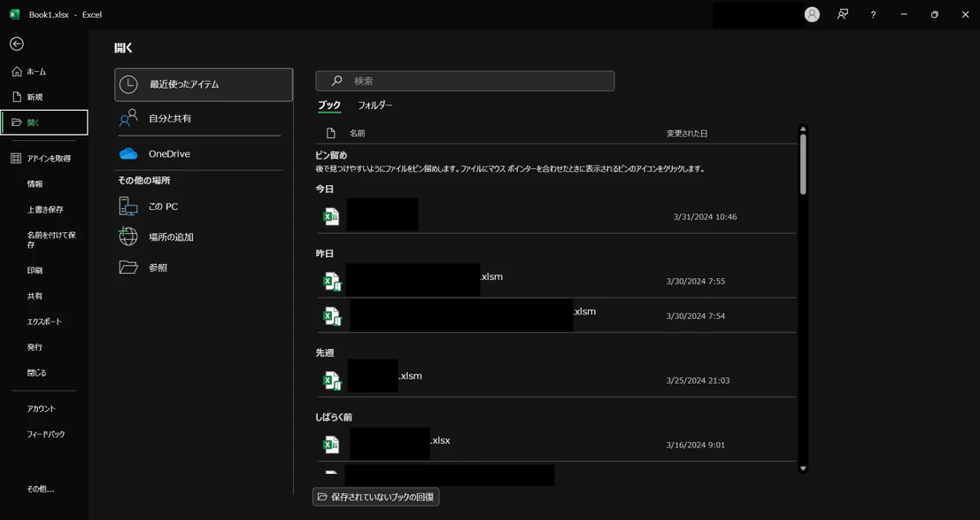Image resolution: width=980 pixels, height=520 pixels.
Task: Open xlsx file modified 3/16/2024 9:01
Action: pos(556,445)
